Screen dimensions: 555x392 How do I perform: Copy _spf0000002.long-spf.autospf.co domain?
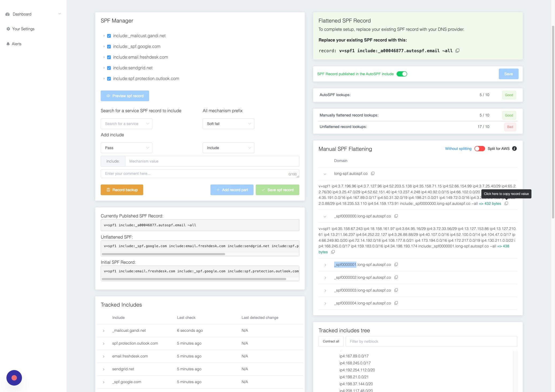(x=396, y=277)
